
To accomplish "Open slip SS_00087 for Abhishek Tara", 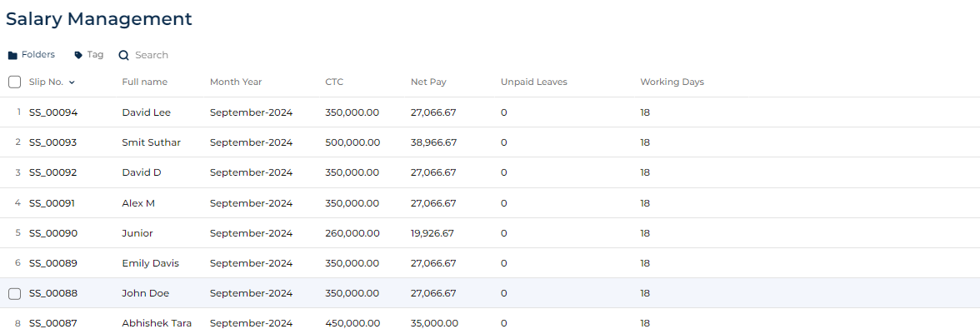I will pyautogui.click(x=52, y=323).
